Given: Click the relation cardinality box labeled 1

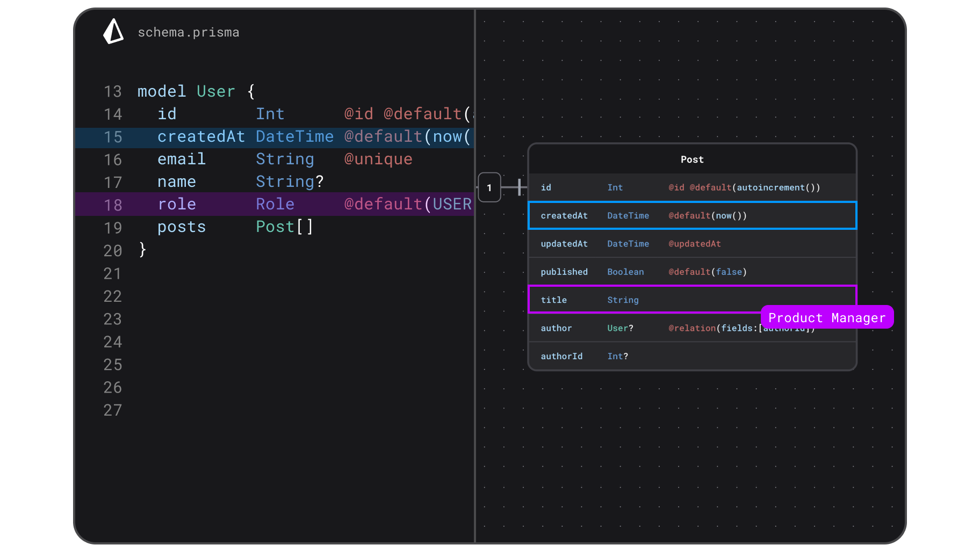Looking at the screenshot, I should (x=489, y=187).
